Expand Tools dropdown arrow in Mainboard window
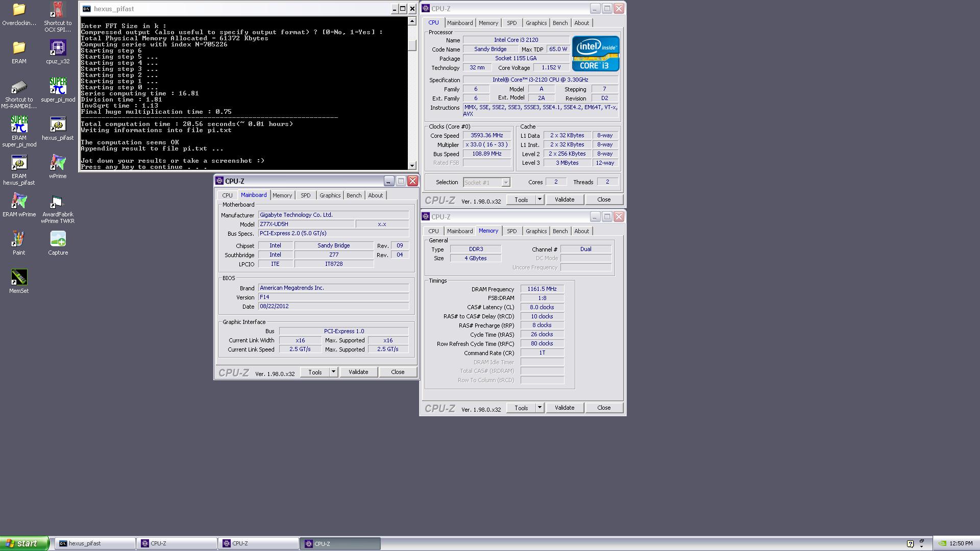 tap(333, 372)
